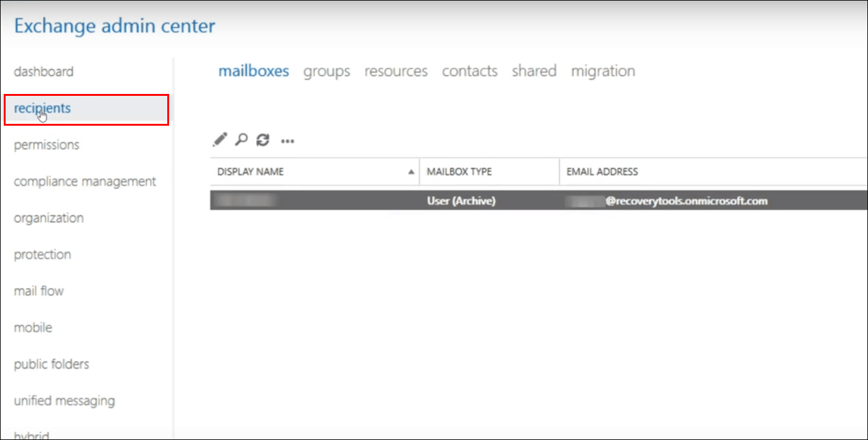Select the recipients highlighted sidebar entry
This screenshot has width=868, height=440.
42,107
